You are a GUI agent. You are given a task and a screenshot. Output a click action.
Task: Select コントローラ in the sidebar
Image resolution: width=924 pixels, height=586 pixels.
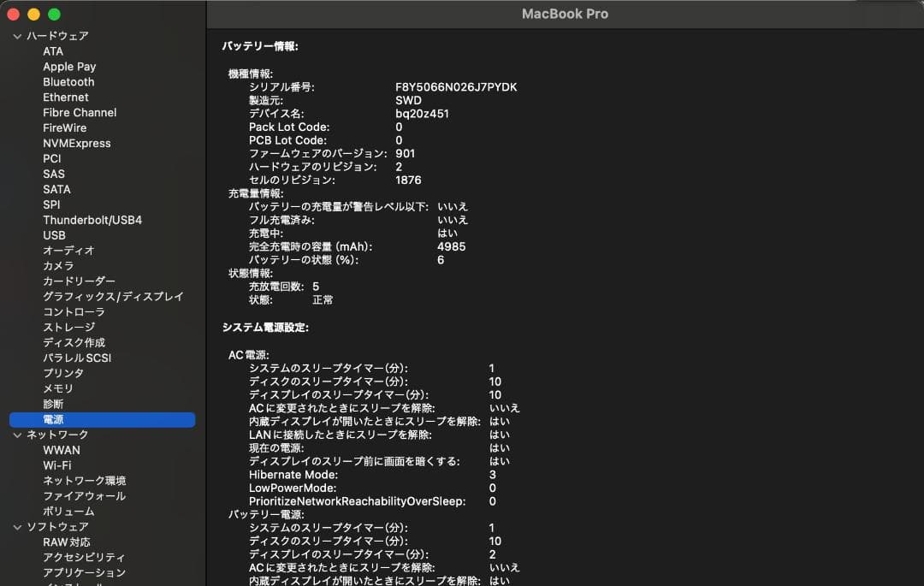(x=74, y=311)
